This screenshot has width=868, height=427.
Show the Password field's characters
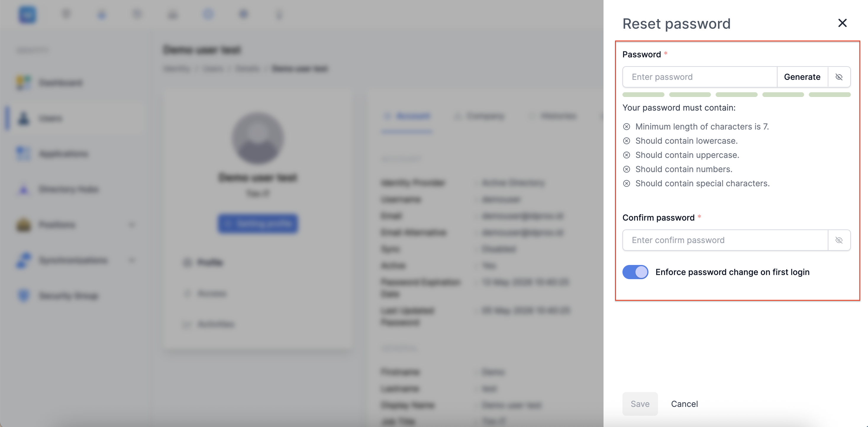pyautogui.click(x=839, y=77)
